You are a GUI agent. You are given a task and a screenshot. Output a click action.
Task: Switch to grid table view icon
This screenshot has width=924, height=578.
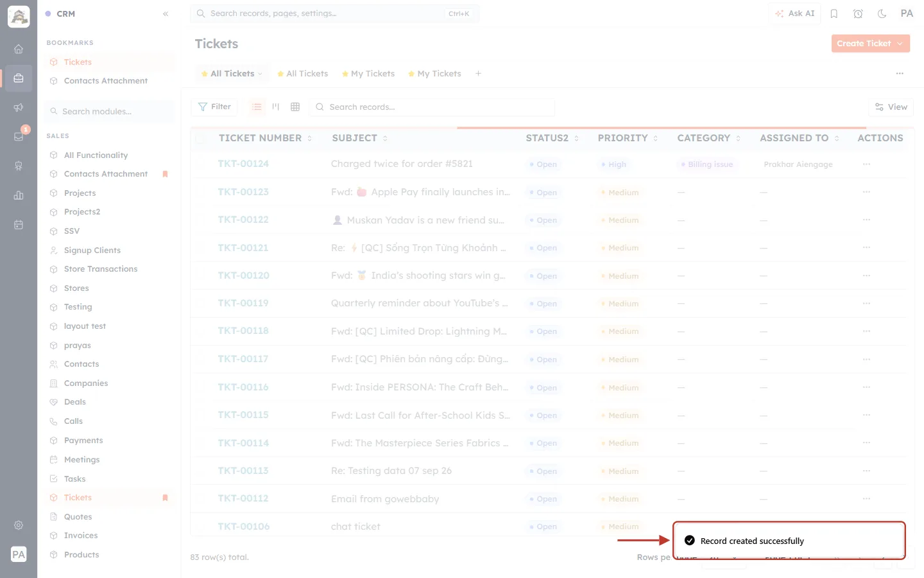(x=295, y=107)
